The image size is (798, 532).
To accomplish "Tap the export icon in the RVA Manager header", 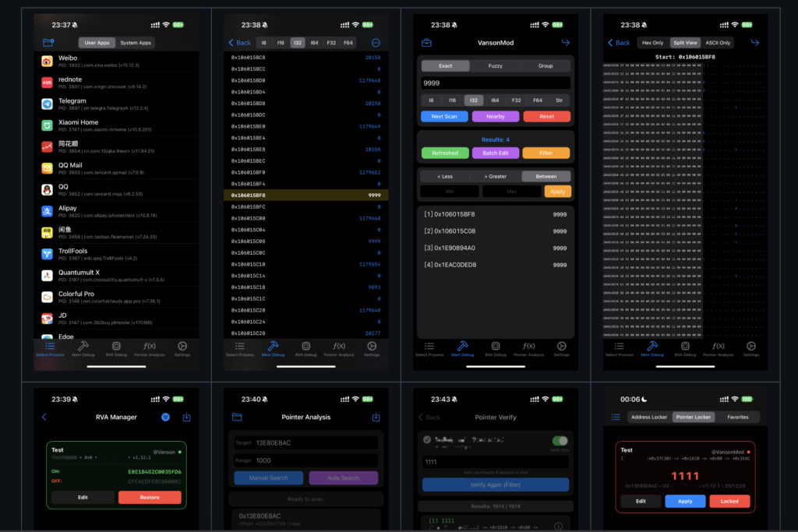I will 186,417.
